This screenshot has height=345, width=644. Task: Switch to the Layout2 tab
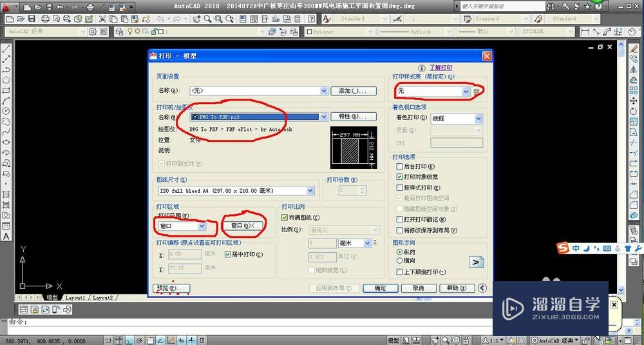pyautogui.click(x=103, y=297)
